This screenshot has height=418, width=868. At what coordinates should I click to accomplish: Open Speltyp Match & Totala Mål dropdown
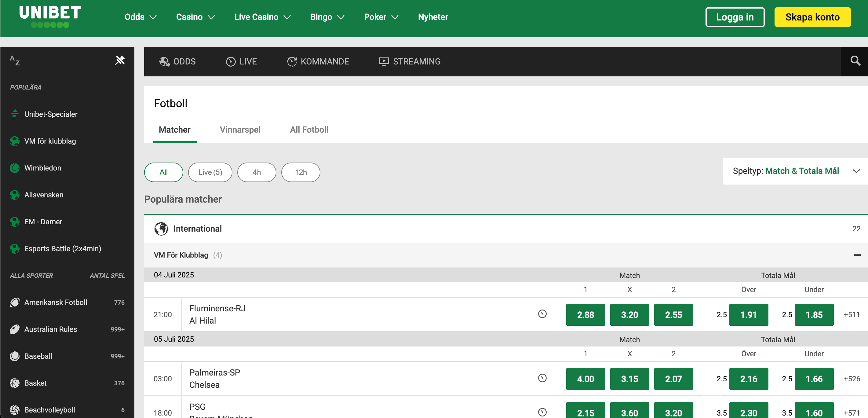pyautogui.click(x=795, y=171)
